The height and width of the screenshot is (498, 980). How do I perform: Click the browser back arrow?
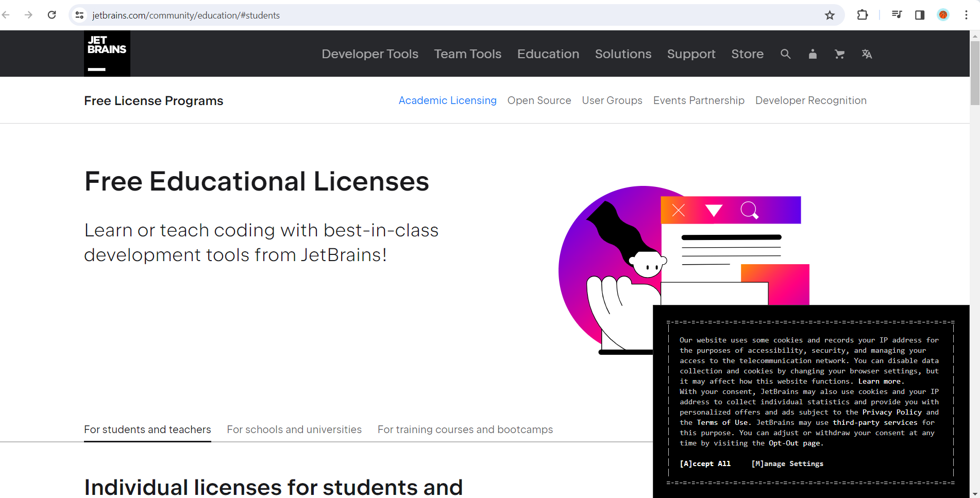tap(6, 15)
